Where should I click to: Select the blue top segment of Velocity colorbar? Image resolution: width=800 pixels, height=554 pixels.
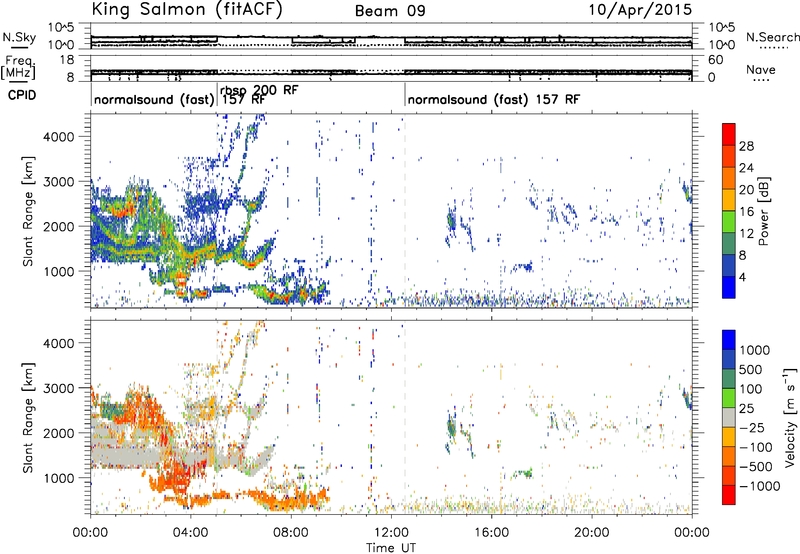pos(729,340)
